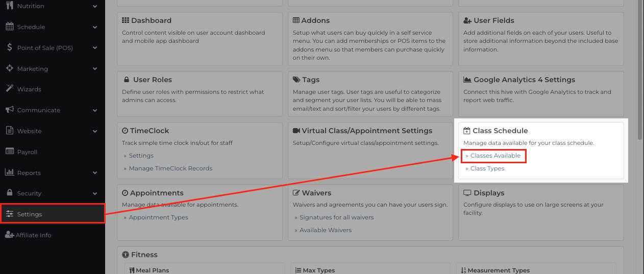Click the Tags icon
Screen dimensions: 644x274
point(296,80)
